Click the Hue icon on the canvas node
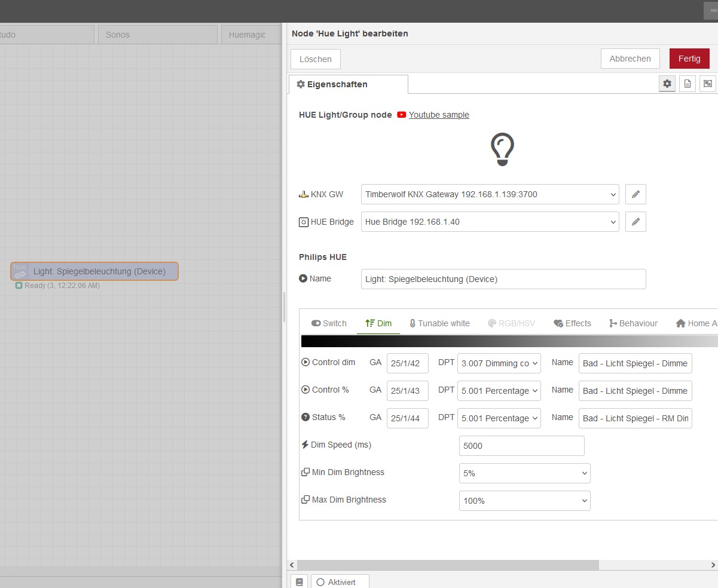 20,271
